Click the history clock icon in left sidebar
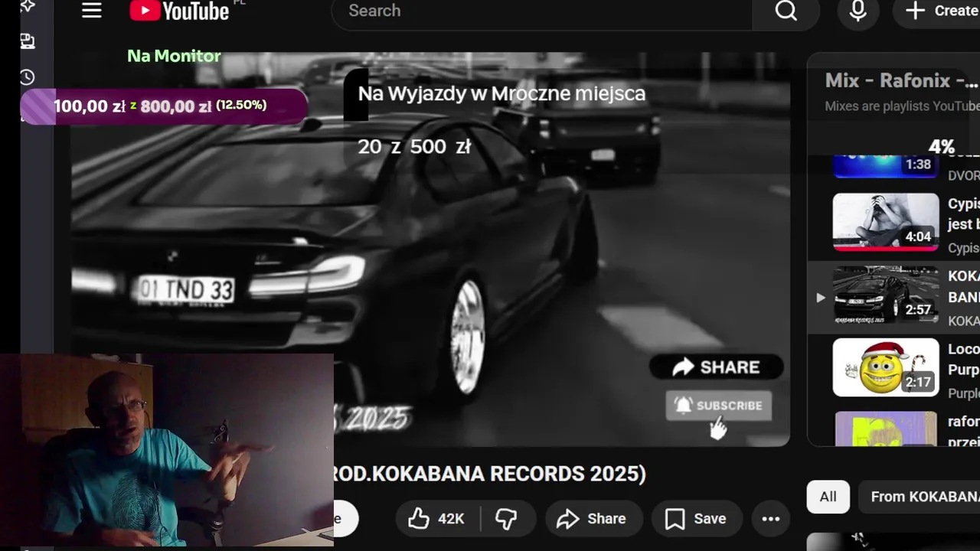980x551 pixels. click(28, 77)
